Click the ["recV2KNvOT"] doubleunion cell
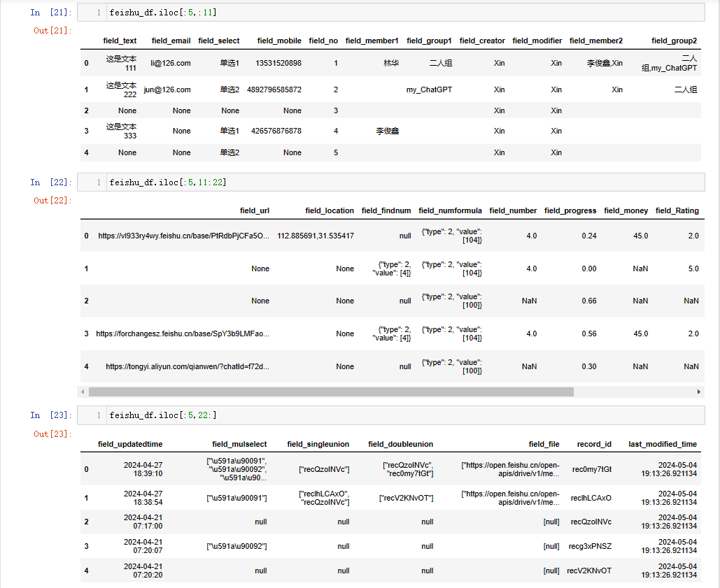 [406, 498]
